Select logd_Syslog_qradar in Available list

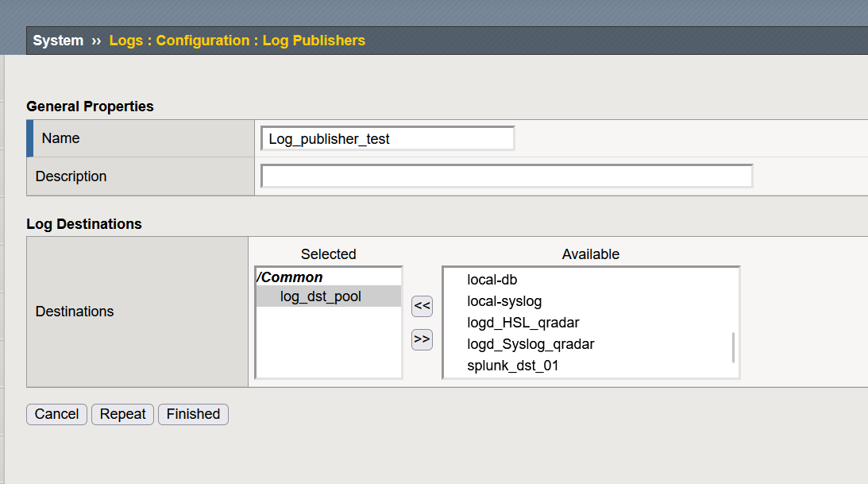click(x=530, y=344)
